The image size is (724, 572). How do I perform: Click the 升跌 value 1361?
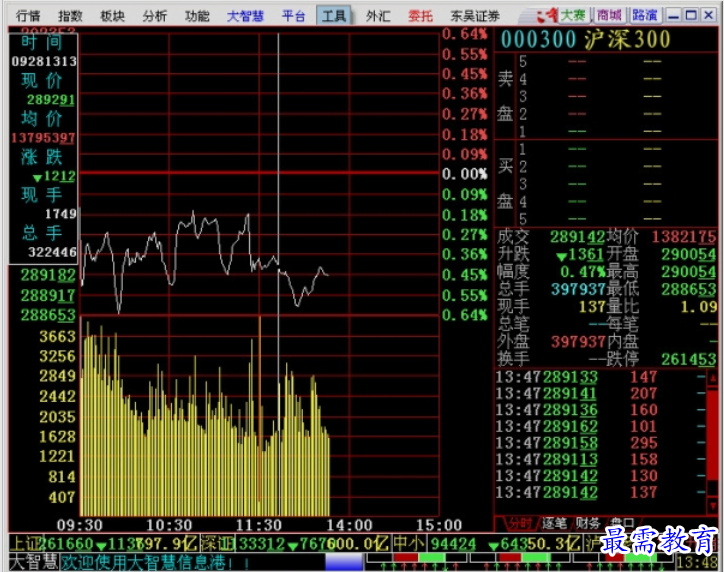(x=580, y=254)
